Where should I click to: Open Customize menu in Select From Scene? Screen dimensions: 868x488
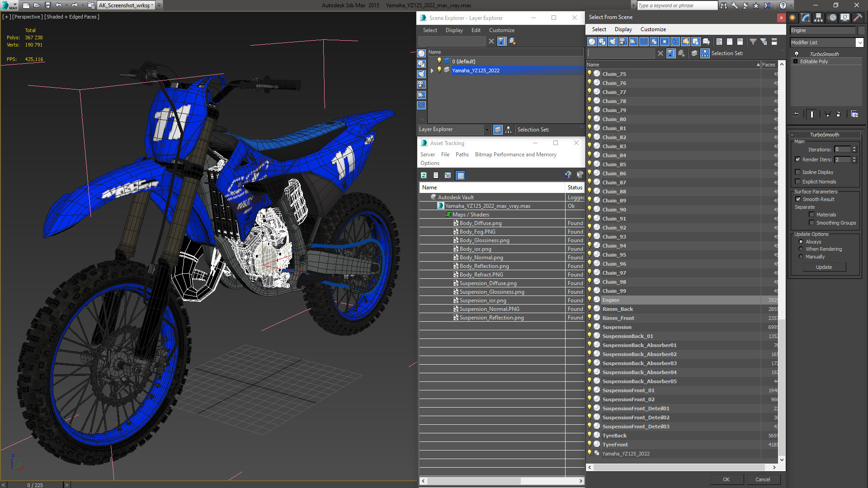(x=653, y=29)
